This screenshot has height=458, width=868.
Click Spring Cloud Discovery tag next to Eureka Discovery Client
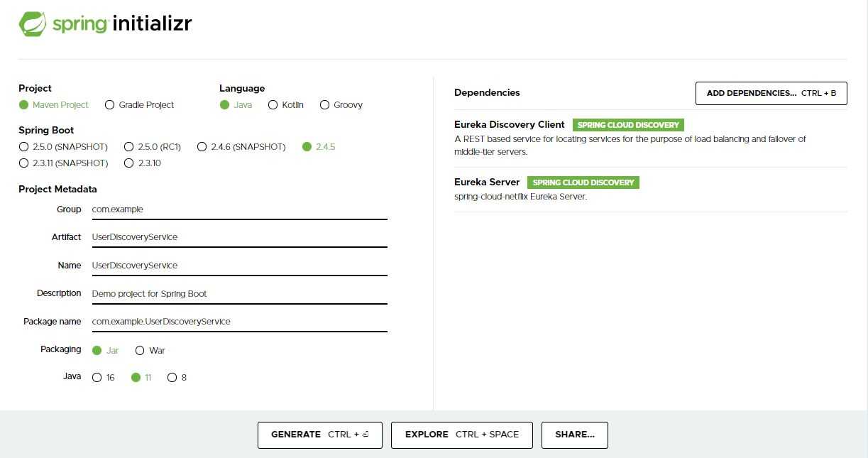tap(629, 125)
